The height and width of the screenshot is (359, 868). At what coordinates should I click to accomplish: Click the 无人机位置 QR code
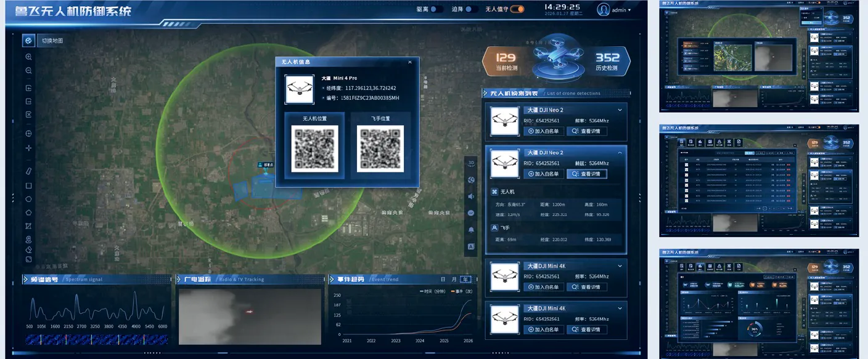click(314, 148)
